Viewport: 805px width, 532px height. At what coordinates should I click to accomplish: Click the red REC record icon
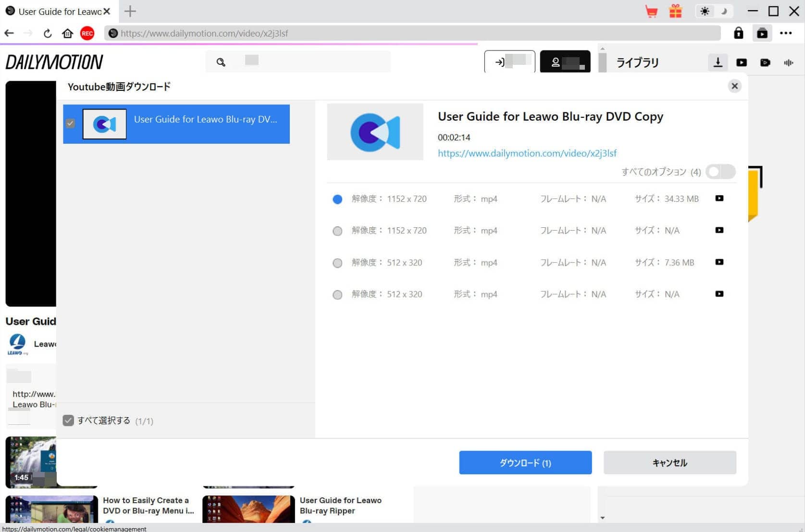coord(87,33)
